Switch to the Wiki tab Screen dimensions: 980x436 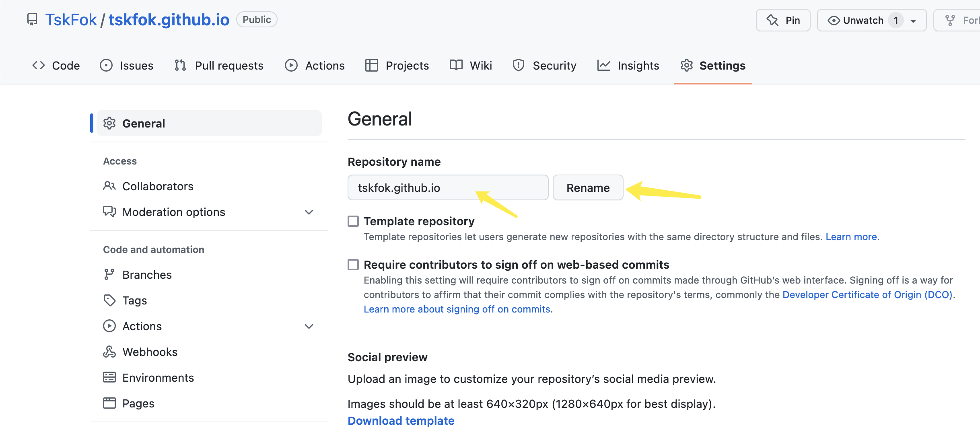tap(471, 65)
